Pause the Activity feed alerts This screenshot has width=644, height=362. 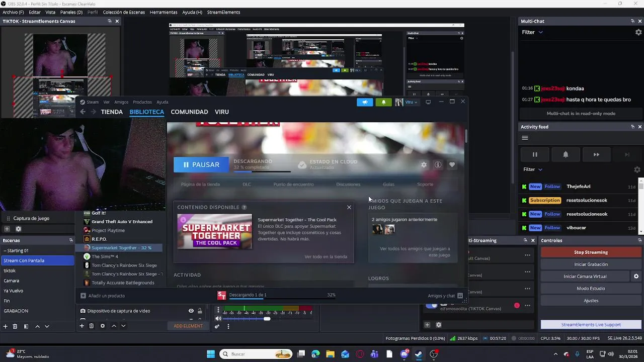(535, 154)
